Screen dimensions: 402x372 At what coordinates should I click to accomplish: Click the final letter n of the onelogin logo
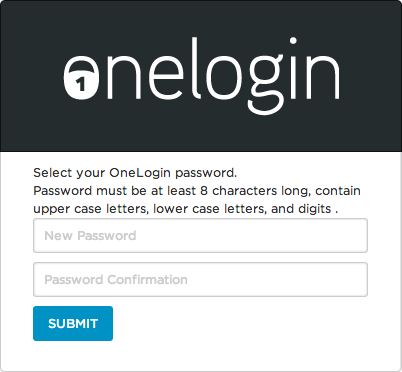click(x=323, y=77)
